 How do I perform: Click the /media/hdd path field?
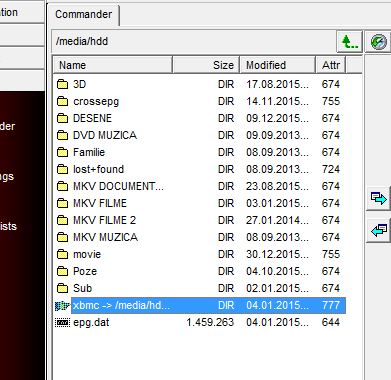point(193,42)
